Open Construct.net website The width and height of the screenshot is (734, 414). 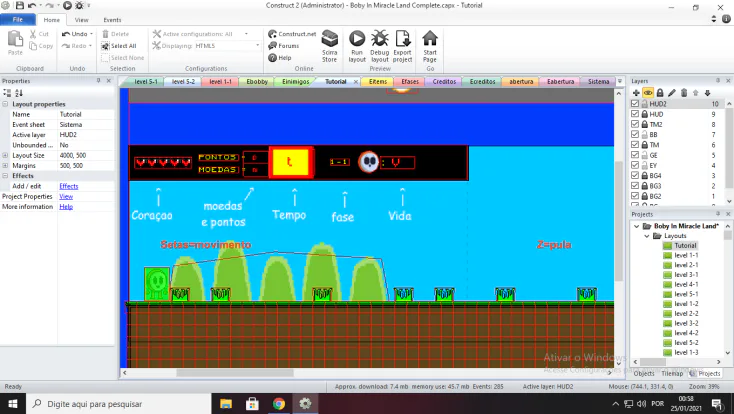coord(292,34)
